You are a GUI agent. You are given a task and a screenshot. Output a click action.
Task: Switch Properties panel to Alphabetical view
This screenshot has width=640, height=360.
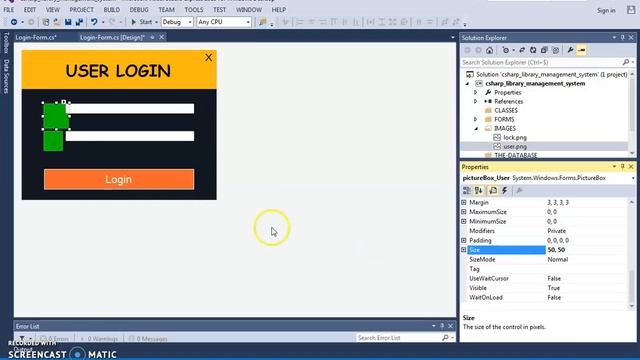pyautogui.click(x=478, y=191)
